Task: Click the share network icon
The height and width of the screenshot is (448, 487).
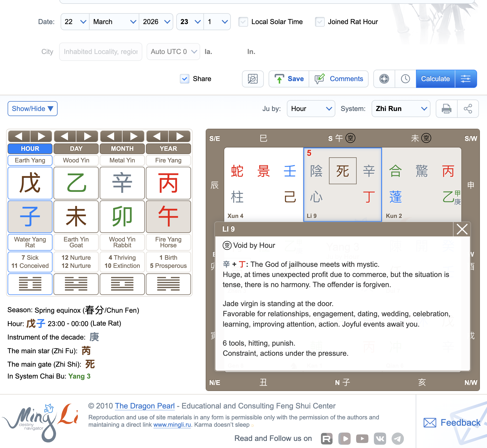Action: (x=468, y=109)
